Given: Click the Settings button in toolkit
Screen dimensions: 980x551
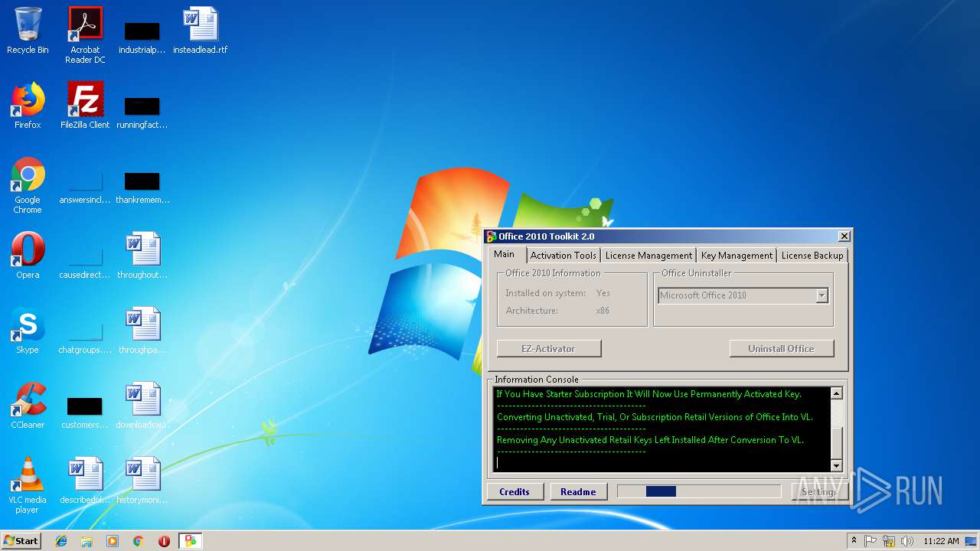Looking at the screenshot, I should point(818,491).
